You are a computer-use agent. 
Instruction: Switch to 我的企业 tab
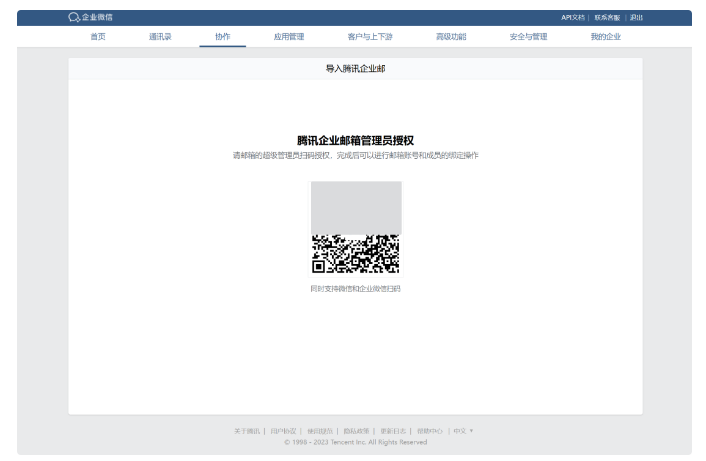(x=605, y=36)
